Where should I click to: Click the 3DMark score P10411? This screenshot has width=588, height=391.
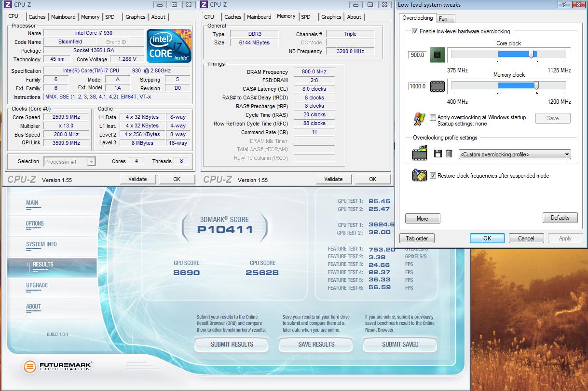(x=225, y=230)
